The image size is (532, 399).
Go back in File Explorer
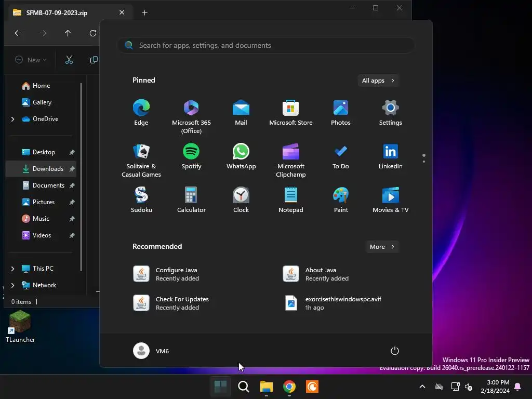pyautogui.click(x=18, y=33)
